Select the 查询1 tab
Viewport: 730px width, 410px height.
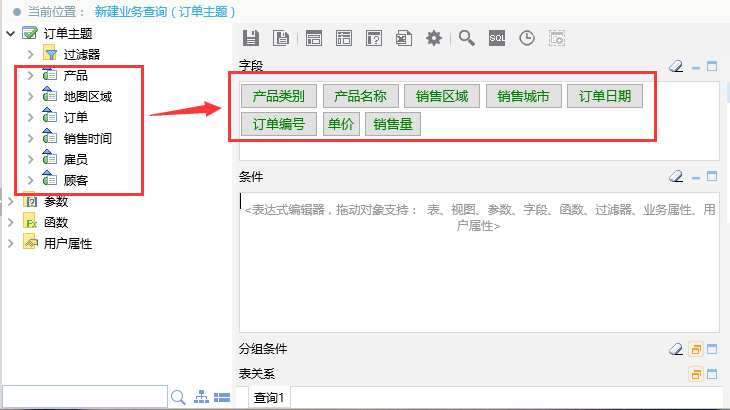[269, 398]
